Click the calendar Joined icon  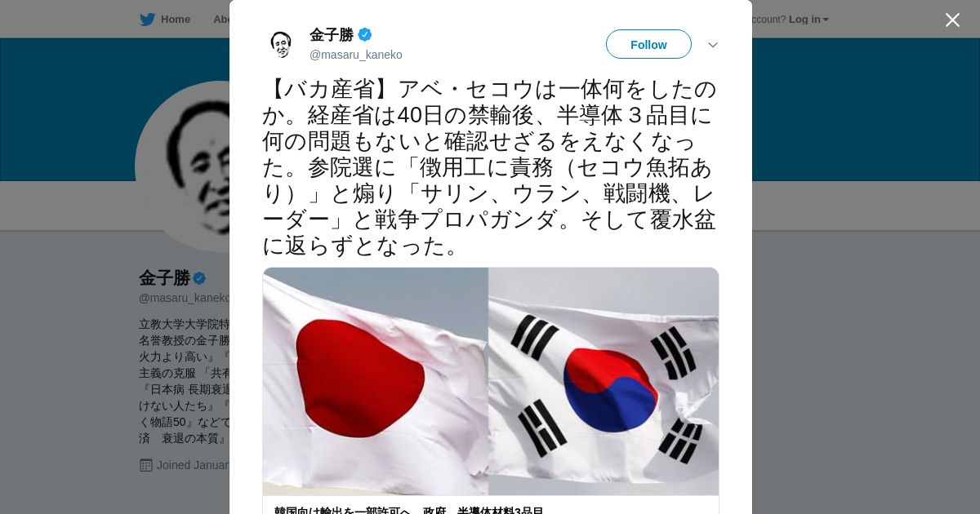click(146, 465)
